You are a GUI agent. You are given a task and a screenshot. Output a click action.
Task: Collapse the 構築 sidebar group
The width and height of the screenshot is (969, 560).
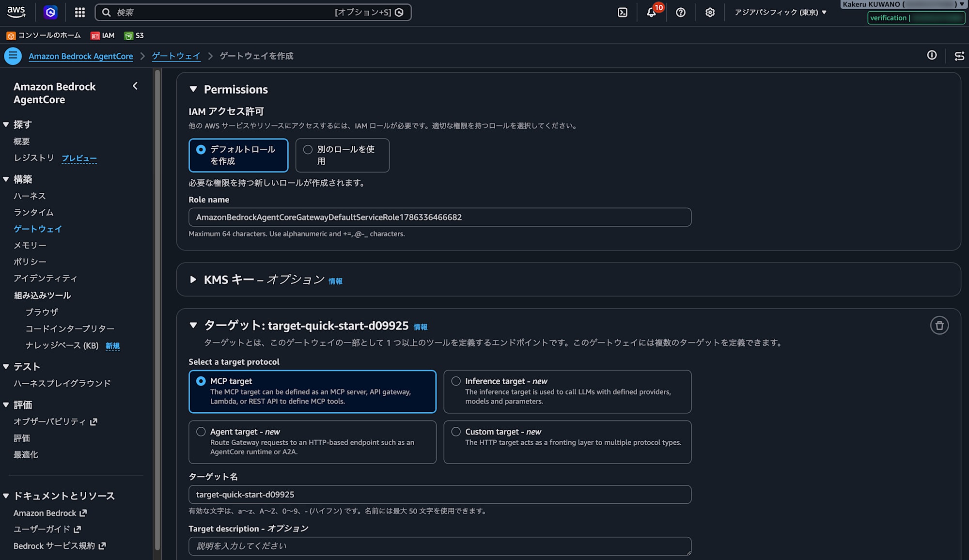point(6,179)
